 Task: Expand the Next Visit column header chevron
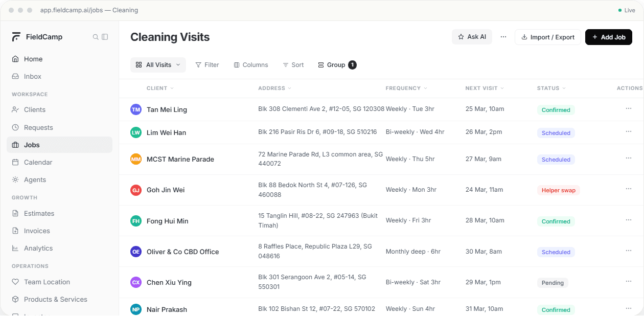(502, 88)
